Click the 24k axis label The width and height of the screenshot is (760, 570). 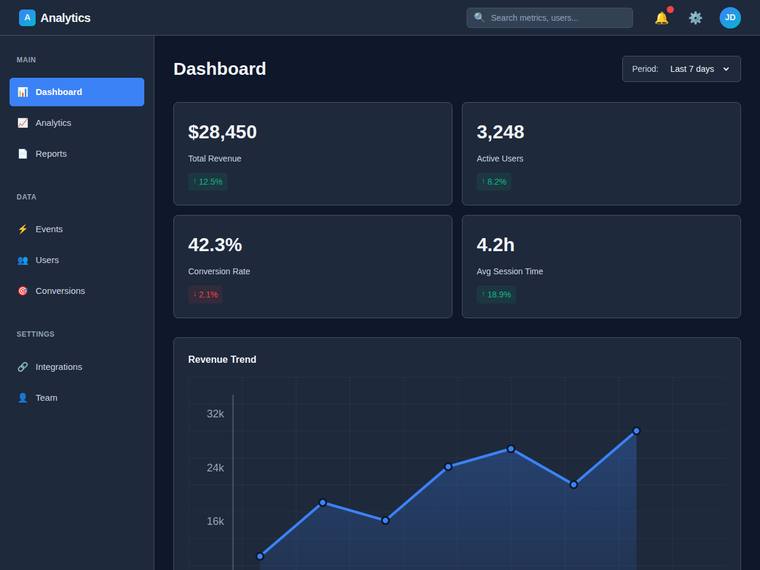[215, 468]
